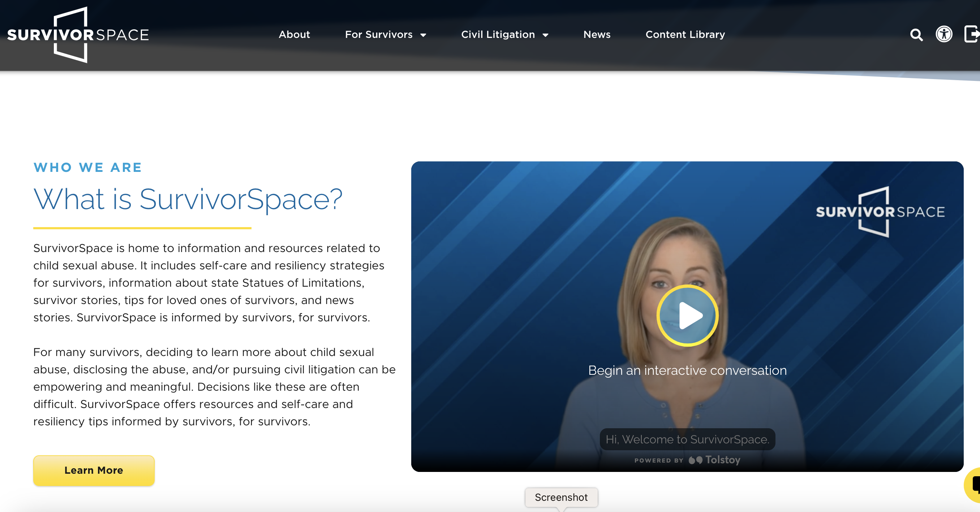The image size is (980, 512).
Task: Click the Screenshot tooltip label
Action: [x=561, y=497]
